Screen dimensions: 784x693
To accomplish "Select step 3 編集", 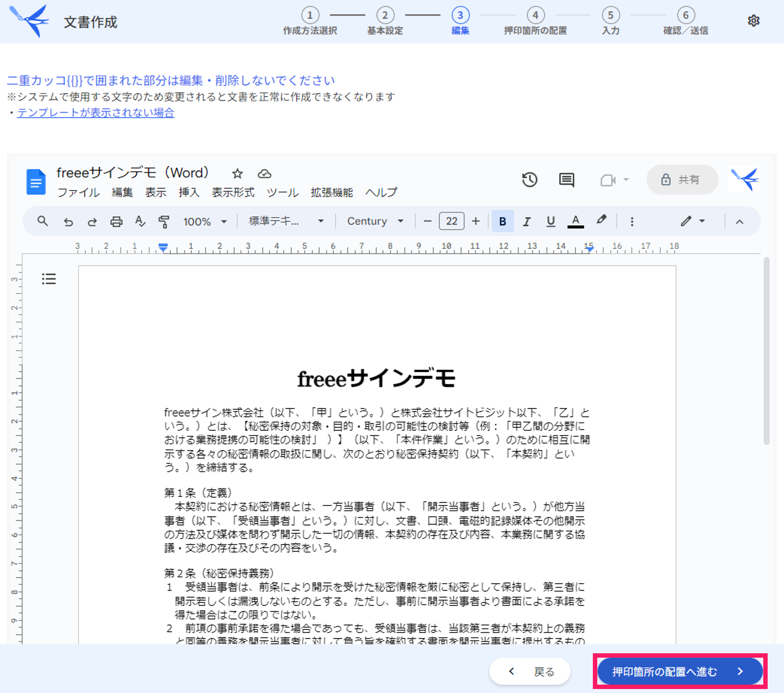I will pyautogui.click(x=460, y=21).
